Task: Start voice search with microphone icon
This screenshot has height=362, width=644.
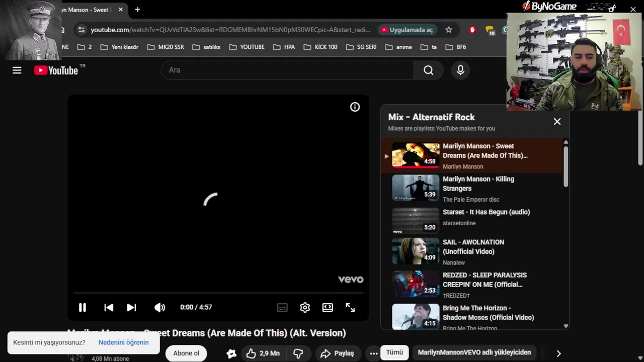Action: [460, 70]
